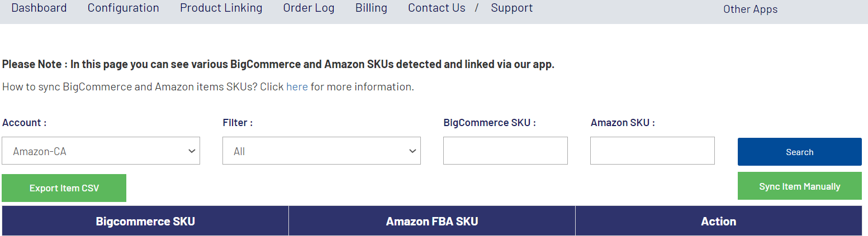The image size is (868, 236).
Task: Click the 'Account :' field label
Action: tap(25, 123)
